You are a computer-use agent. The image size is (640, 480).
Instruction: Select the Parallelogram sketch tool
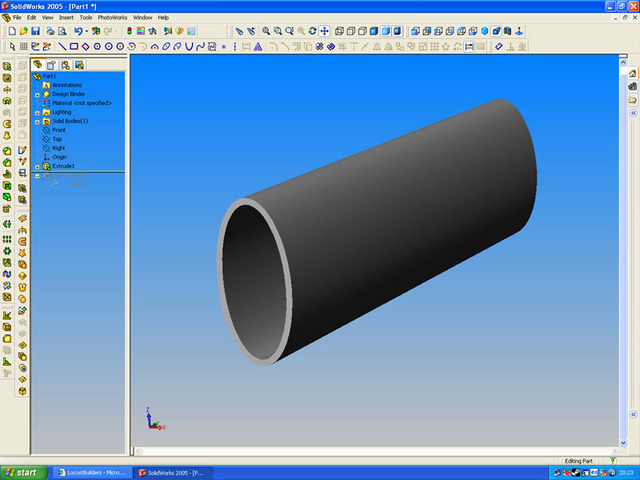(85, 47)
